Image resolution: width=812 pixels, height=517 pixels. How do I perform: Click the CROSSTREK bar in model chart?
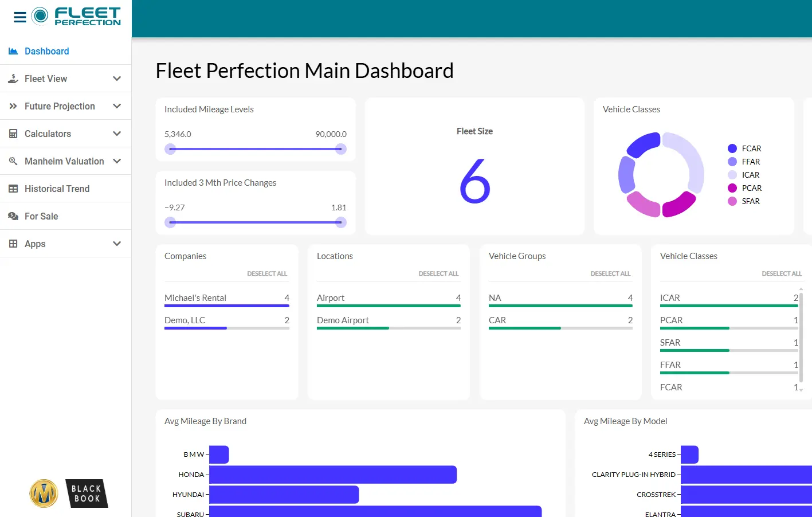(746, 495)
